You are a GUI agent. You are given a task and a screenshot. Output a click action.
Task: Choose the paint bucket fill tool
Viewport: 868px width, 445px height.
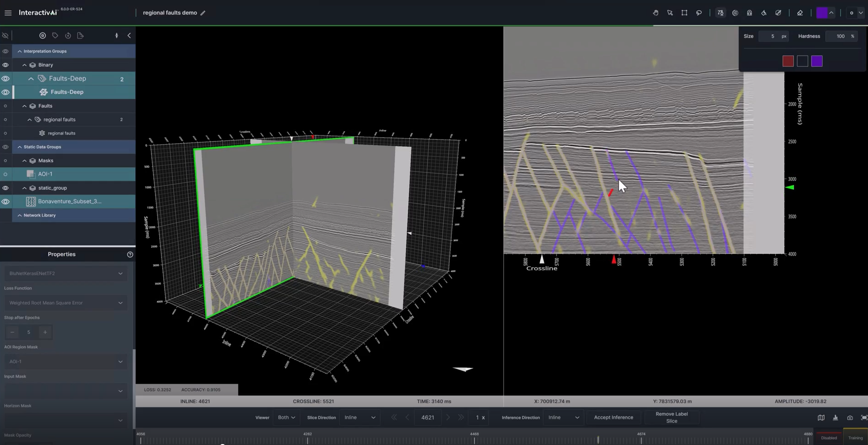coord(764,13)
